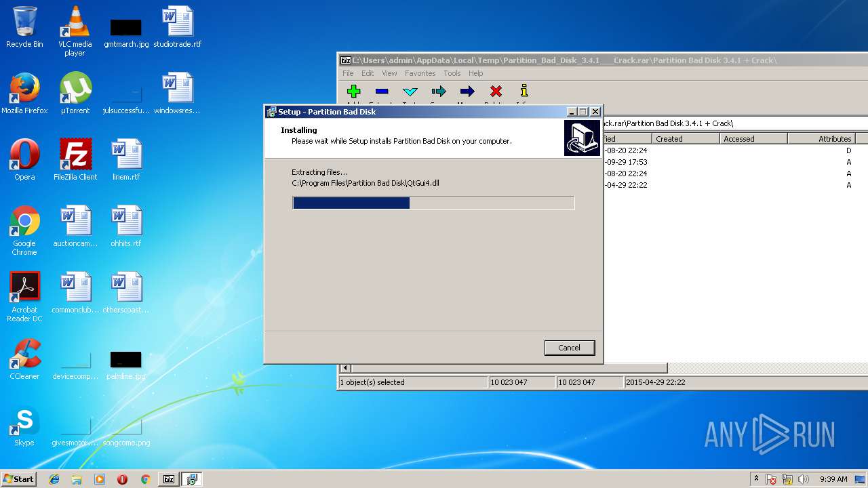Open Opera from the taskbar

click(122, 479)
